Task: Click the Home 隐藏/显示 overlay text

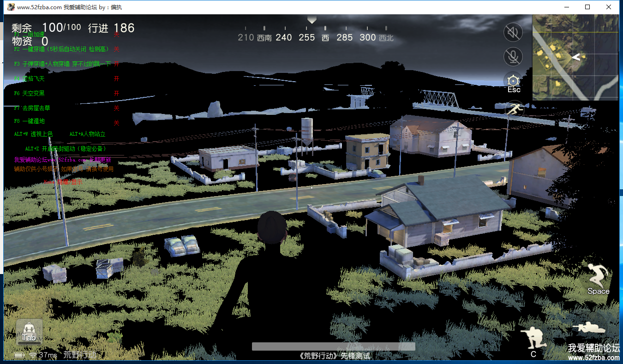Action: (x=63, y=182)
